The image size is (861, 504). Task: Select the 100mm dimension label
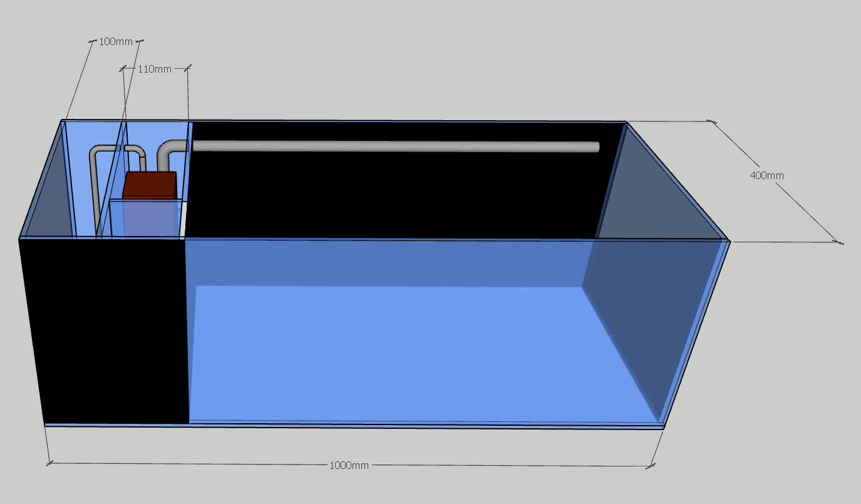click(116, 42)
